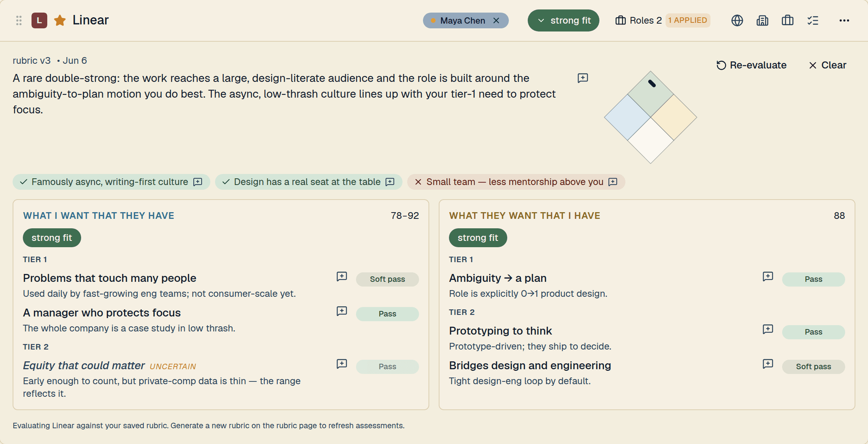Add note to Prototyping to think
Viewport: 868px width, 444px height.
pyautogui.click(x=768, y=329)
